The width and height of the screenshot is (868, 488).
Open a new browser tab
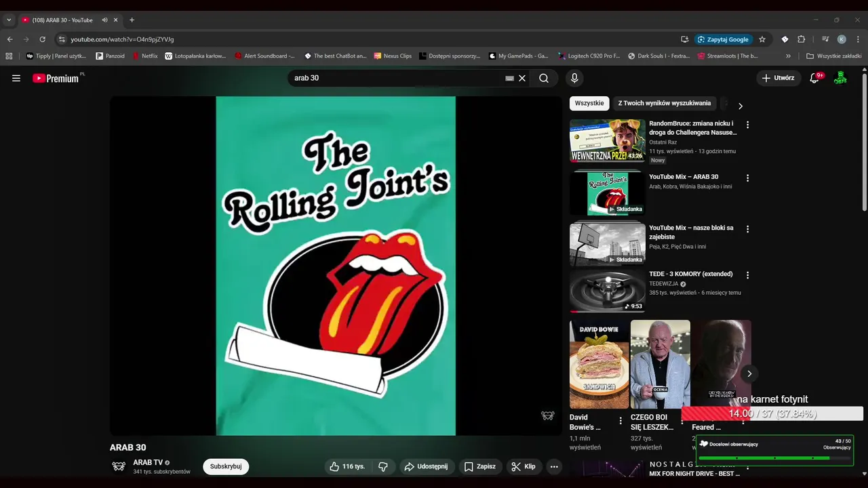coord(132,20)
